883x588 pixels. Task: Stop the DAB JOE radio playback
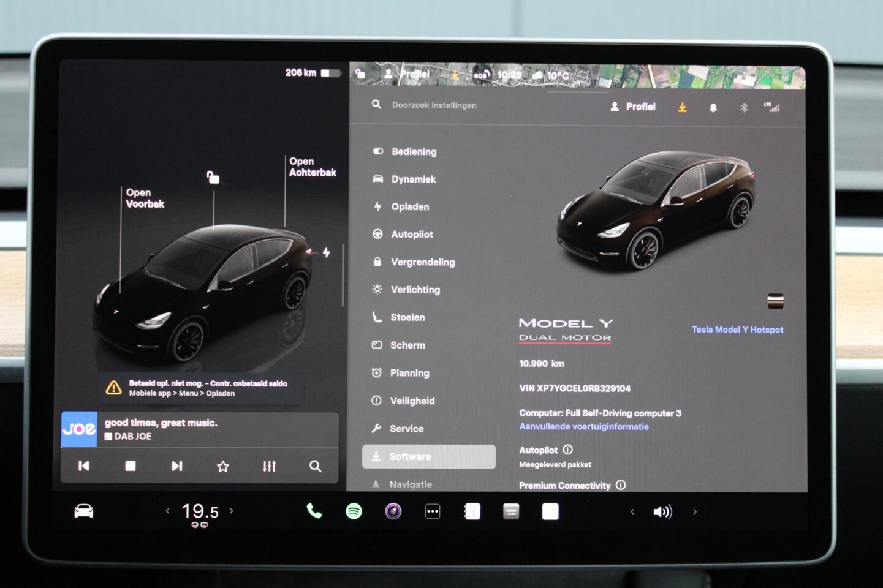point(131,466)
